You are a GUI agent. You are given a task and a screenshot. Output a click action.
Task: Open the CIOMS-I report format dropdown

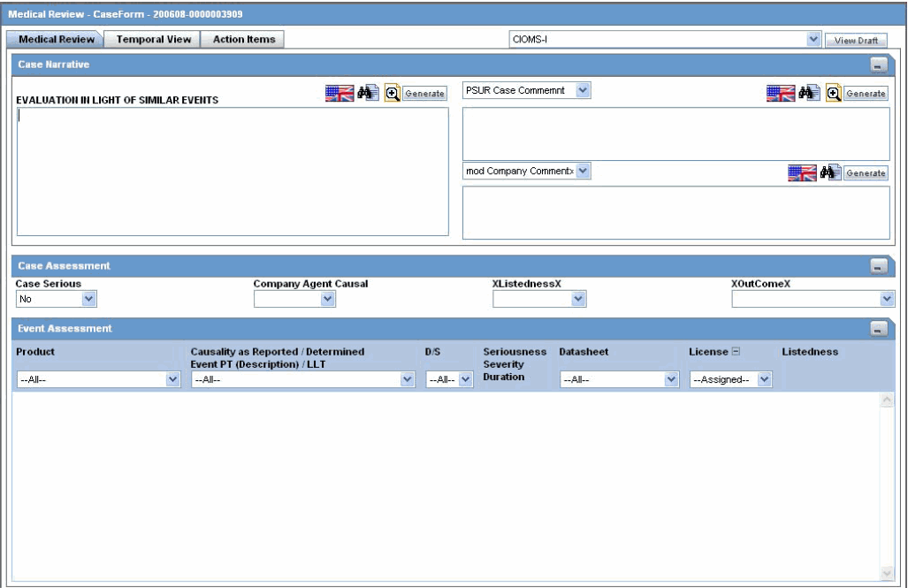[x=813, y=36]
